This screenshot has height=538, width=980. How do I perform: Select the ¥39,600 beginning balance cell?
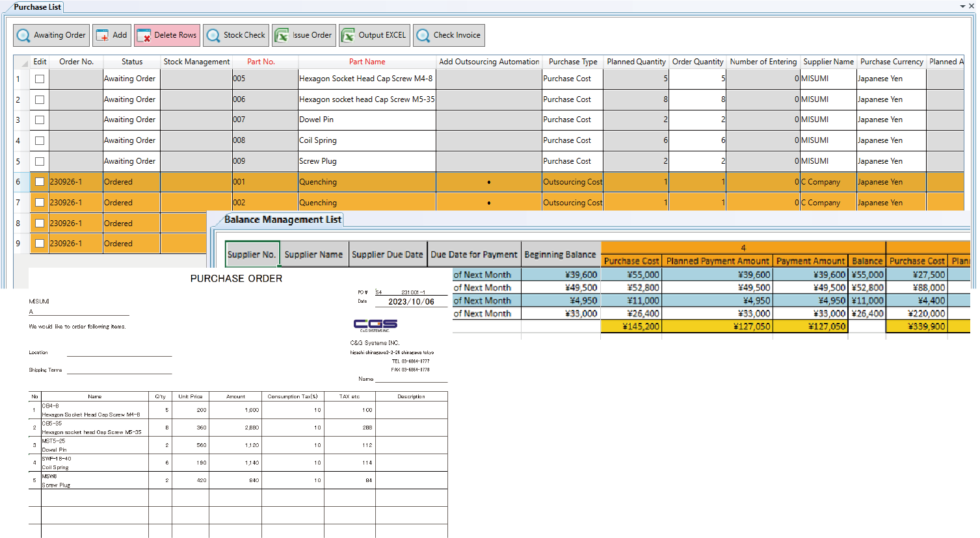[560, 275]
